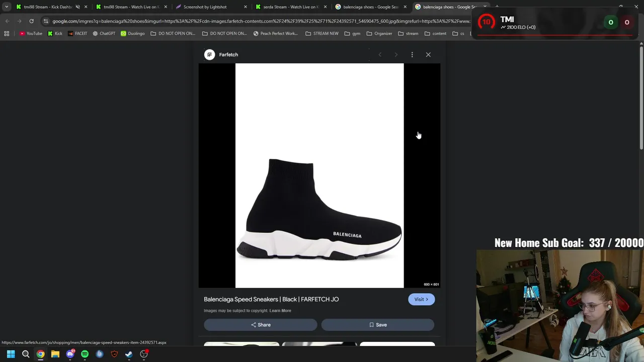Save the Balenciaga image to collection

click(378, 325)
